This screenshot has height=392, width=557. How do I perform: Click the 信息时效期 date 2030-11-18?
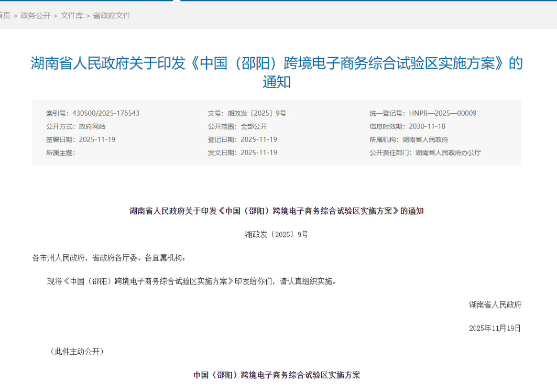click(425, 126)
